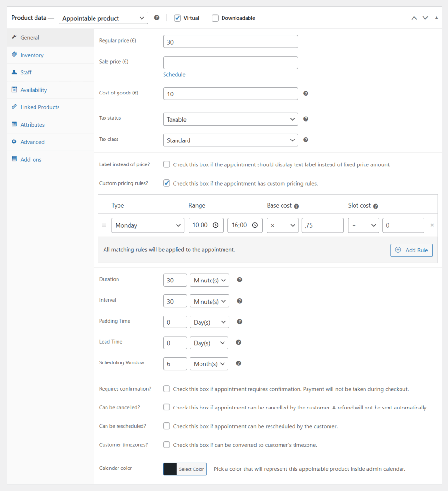
Task: Click the help icon next to Cost of goods
Action: click(x=306, y=94)
